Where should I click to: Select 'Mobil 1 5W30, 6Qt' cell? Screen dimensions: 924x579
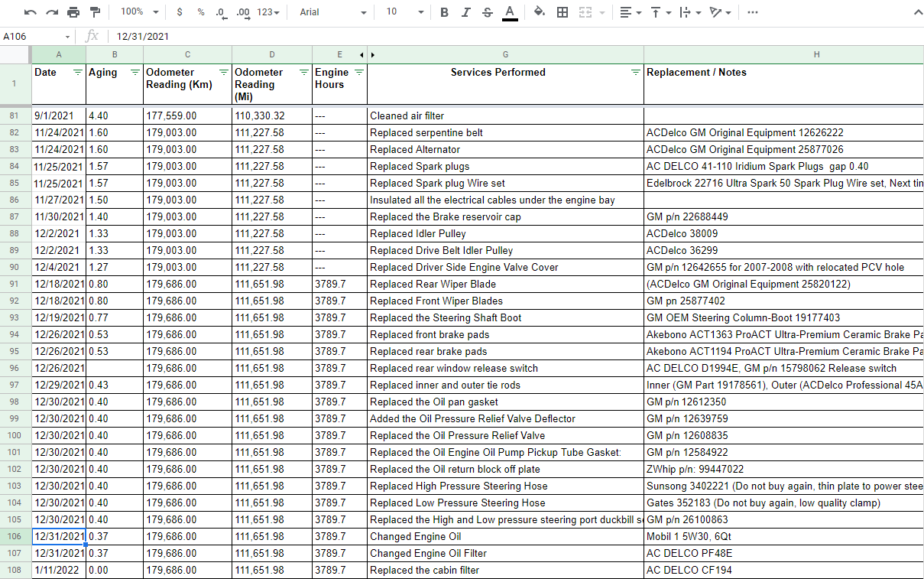click(x=784, y=536)
